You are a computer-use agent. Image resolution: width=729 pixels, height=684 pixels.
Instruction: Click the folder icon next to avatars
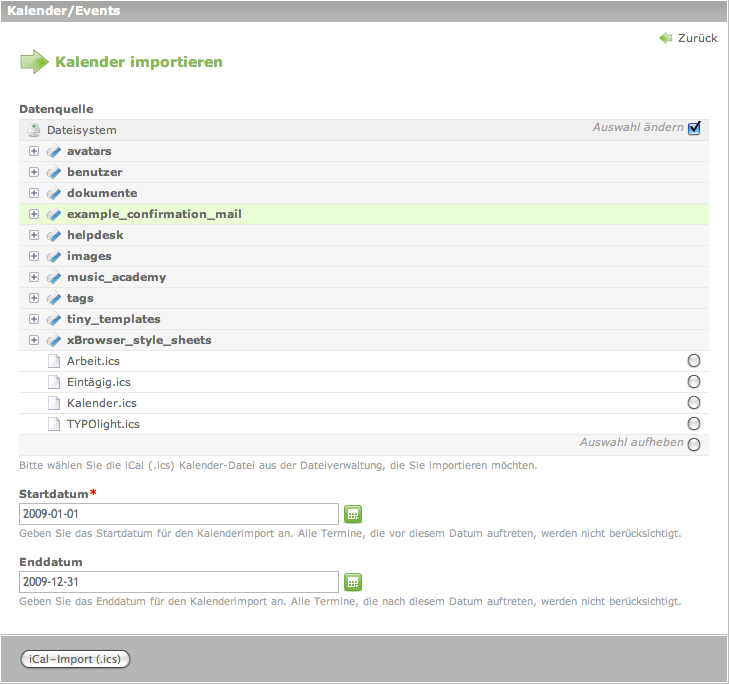coord(54,152)
